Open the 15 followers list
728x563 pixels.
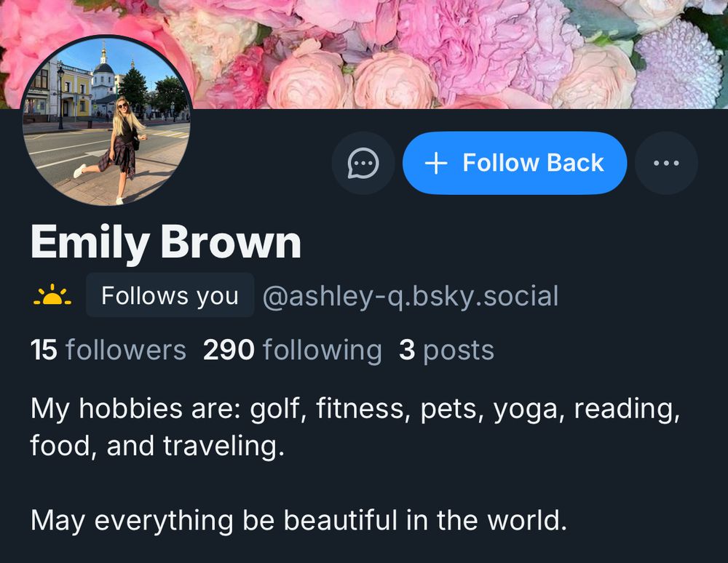[x=108, y=350]
